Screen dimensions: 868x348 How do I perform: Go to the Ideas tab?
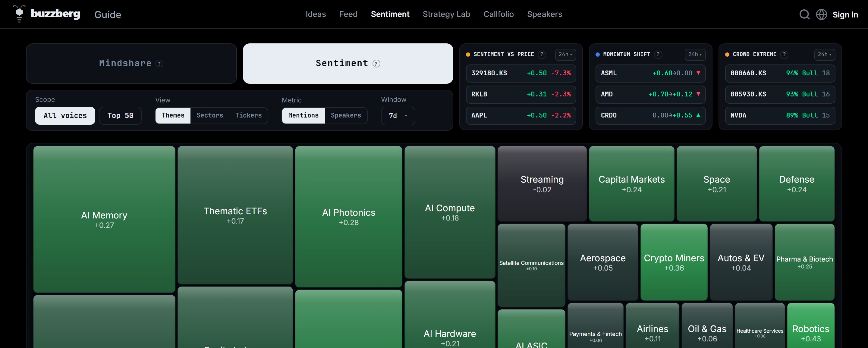[316, 14]
